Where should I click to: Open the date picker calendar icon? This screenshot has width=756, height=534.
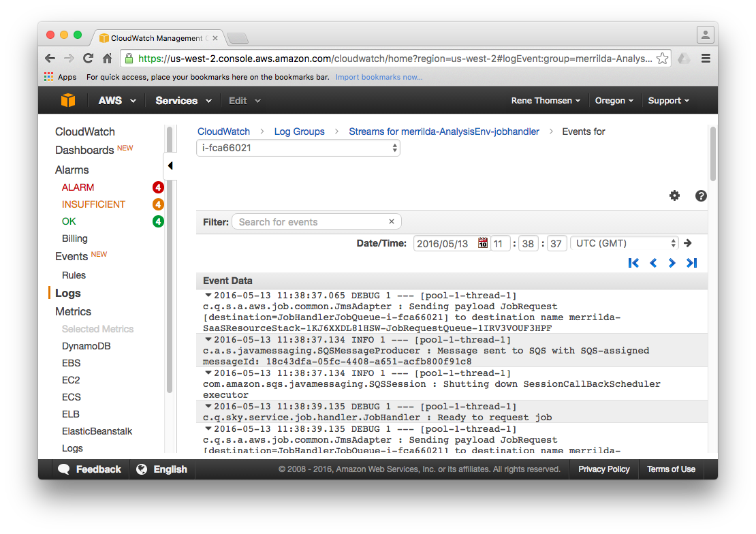point(483,242)
